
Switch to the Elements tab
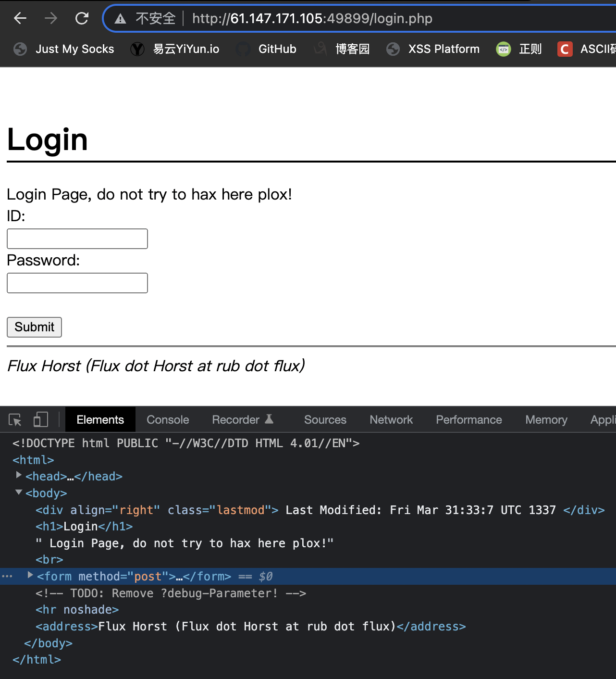pos(100,420)
